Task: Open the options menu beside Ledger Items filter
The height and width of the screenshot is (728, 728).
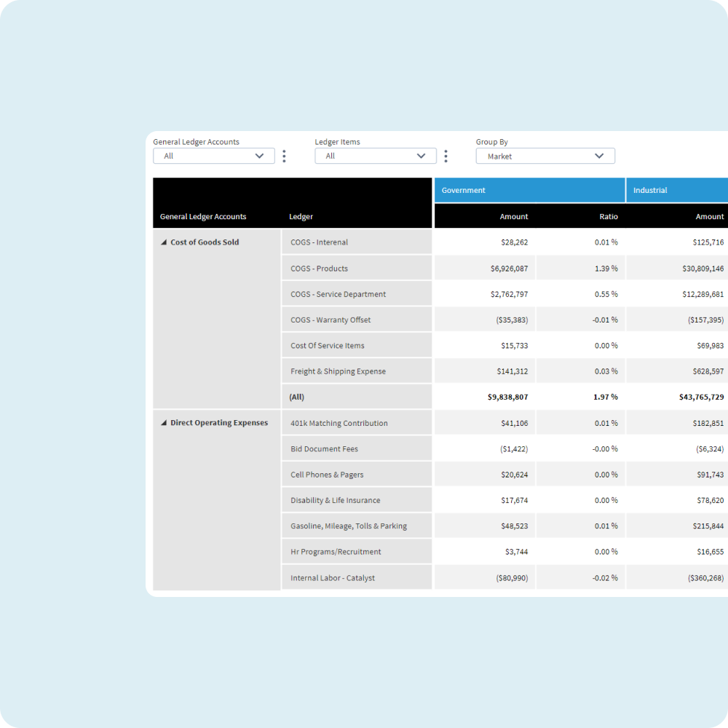Action: pyautogui.click(x=446, y=156)
